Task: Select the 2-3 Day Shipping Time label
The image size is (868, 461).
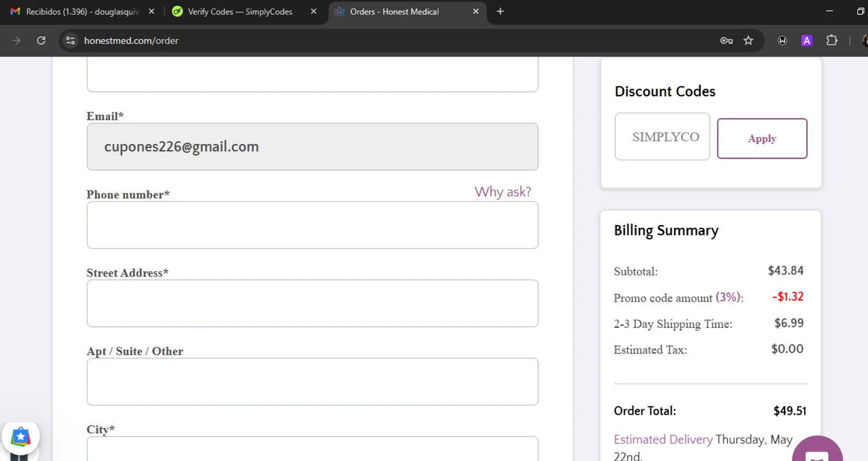Action: [x=673, y=324]
